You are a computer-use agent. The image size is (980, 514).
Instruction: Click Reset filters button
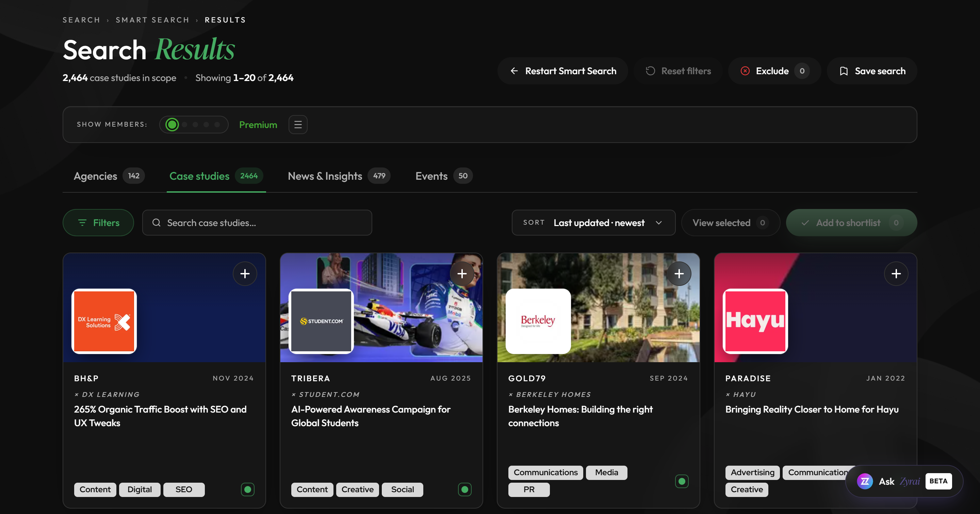(x=678, y=71)
